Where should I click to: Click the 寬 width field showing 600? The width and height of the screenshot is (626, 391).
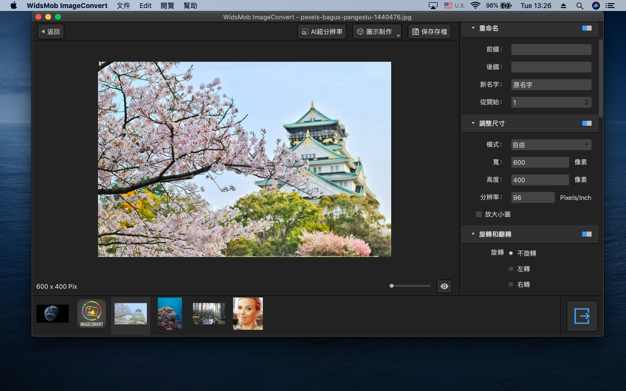point(540,162)
